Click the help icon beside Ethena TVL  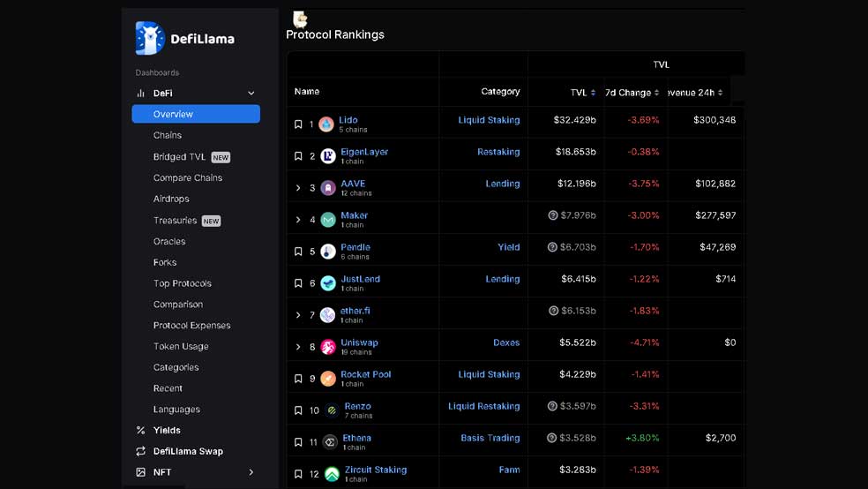coord(552,438)
